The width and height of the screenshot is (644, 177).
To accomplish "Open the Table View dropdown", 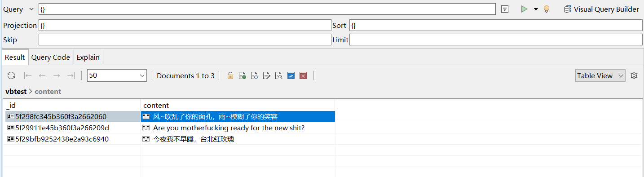I will (x=600, y=75).
